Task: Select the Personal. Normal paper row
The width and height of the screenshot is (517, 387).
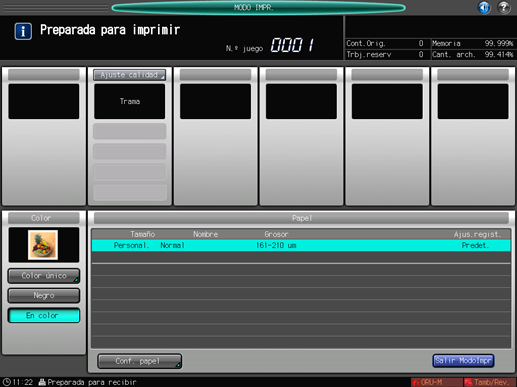Action: (x=301, y=245)
